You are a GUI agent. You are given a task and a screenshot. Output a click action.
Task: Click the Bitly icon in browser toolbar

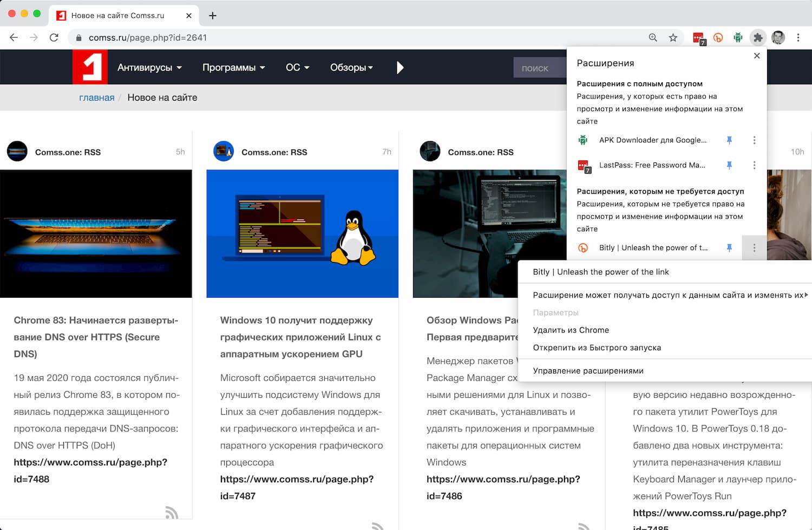718,38
